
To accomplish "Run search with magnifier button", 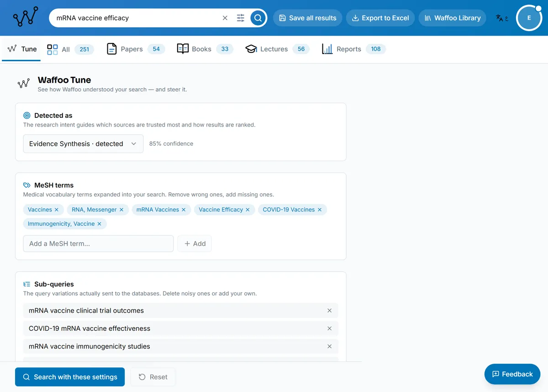I will pyautogui.click(x=258, y=18).
